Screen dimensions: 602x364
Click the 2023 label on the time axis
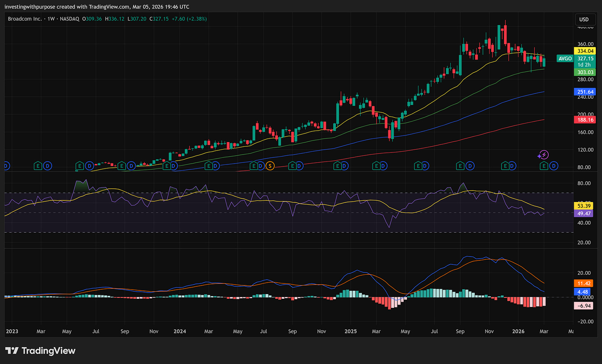point(12,331)
